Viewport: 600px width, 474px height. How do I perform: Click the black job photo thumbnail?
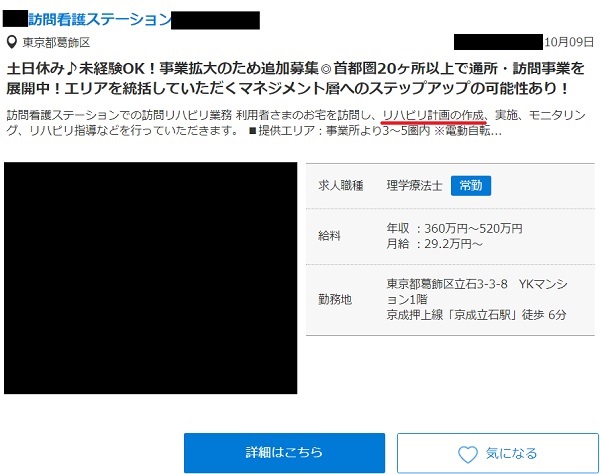pyautogui.click(x=151, y=278)
